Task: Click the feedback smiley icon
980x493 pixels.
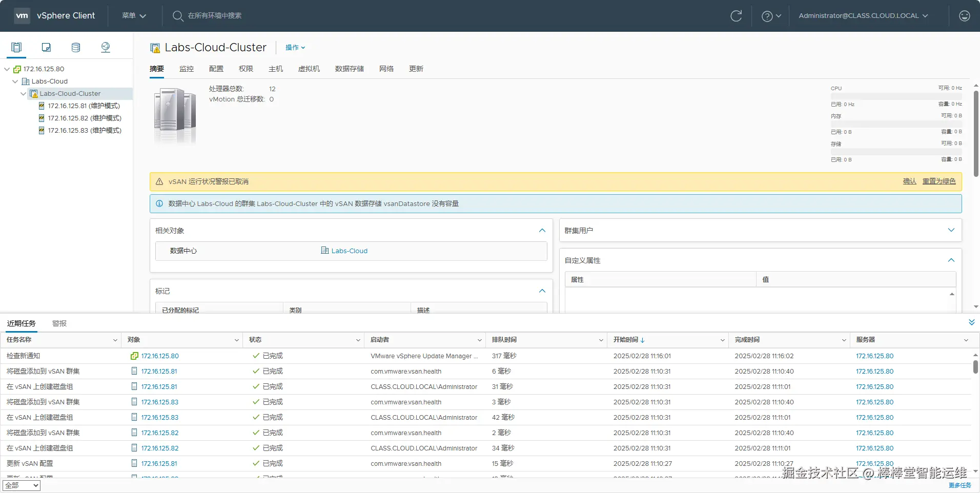Action: 965,16
